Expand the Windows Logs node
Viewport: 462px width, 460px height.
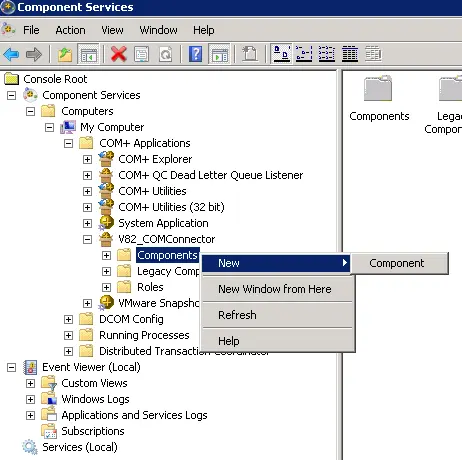click(30, 399)
